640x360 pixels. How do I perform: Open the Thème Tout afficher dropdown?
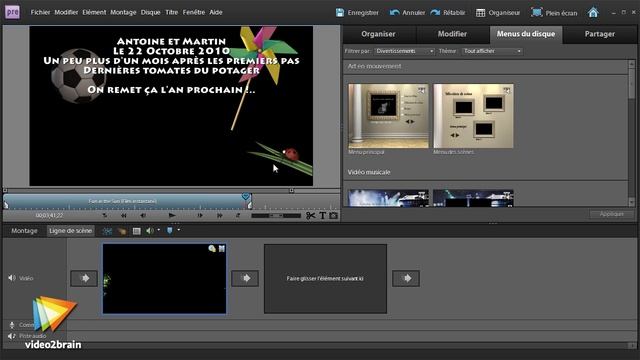pos(492,51)
